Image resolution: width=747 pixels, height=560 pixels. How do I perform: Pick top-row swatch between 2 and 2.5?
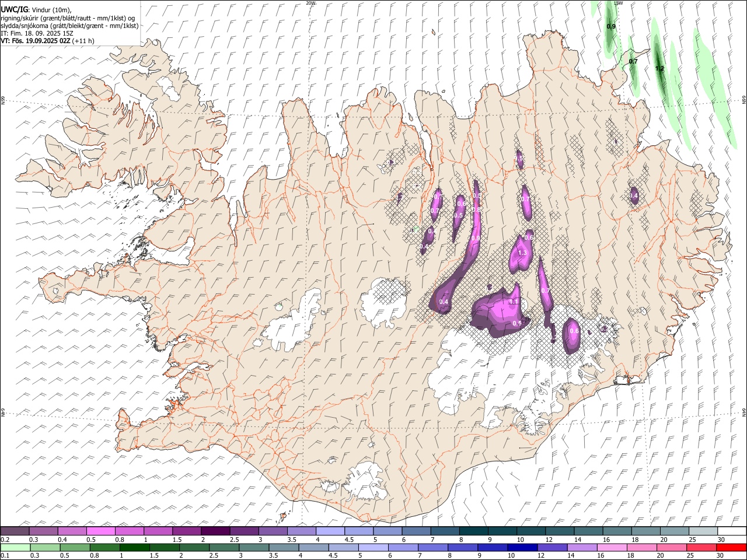click(x=215, y=531)
